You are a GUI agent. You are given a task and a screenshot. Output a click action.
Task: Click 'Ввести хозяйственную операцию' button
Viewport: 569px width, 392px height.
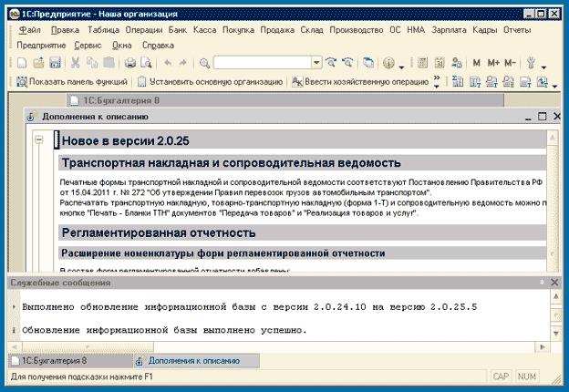pyautogui.click(x=360, y=82)
